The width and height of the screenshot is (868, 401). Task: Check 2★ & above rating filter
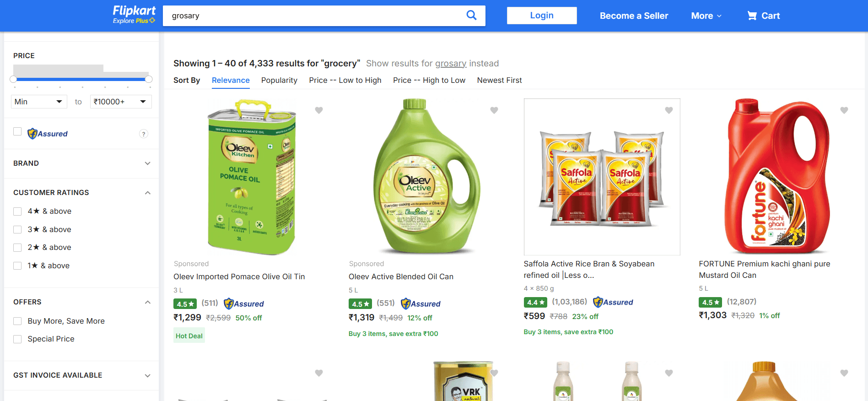coord(17,248)
